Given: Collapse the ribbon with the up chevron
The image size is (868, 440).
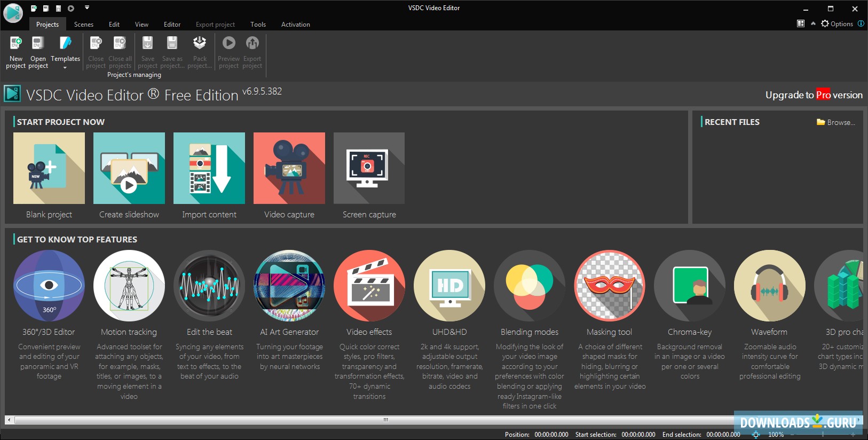Looking at the screenshot, I should pyautogui.click(x=813, y=23).
